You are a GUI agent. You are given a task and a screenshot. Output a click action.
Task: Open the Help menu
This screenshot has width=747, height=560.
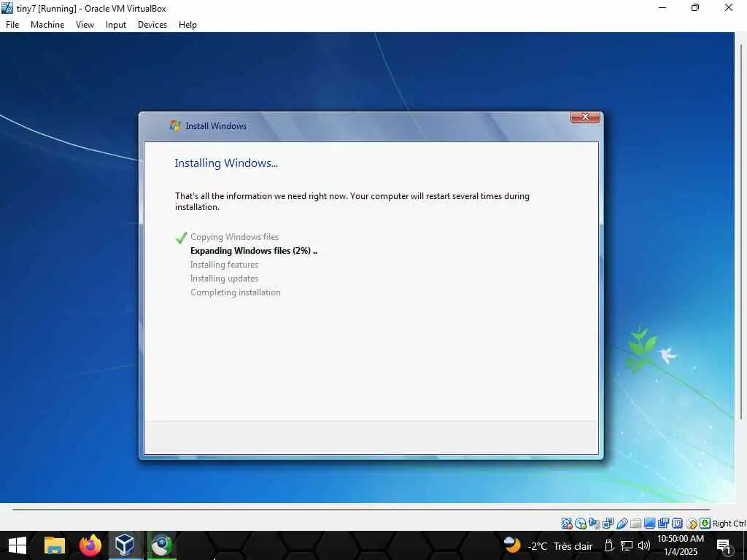click(x=187, y=25)
